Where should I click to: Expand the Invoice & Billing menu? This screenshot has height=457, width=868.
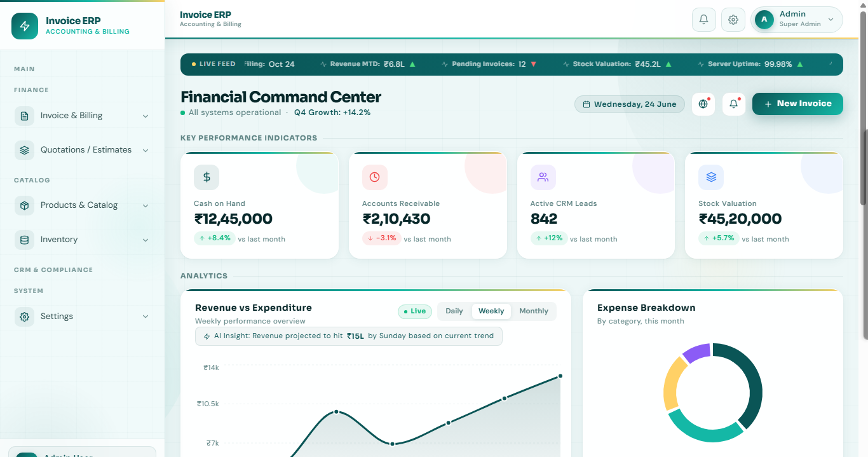coord(82,116)
